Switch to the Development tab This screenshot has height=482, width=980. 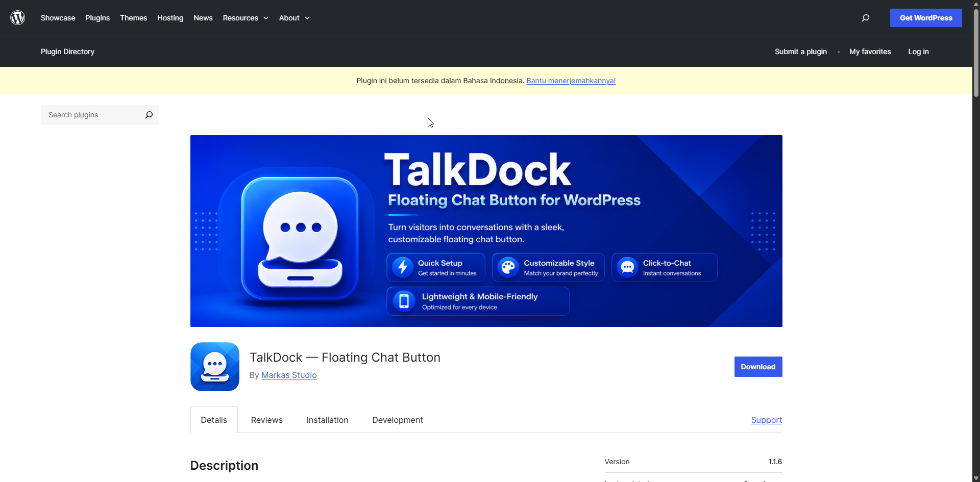398,420
